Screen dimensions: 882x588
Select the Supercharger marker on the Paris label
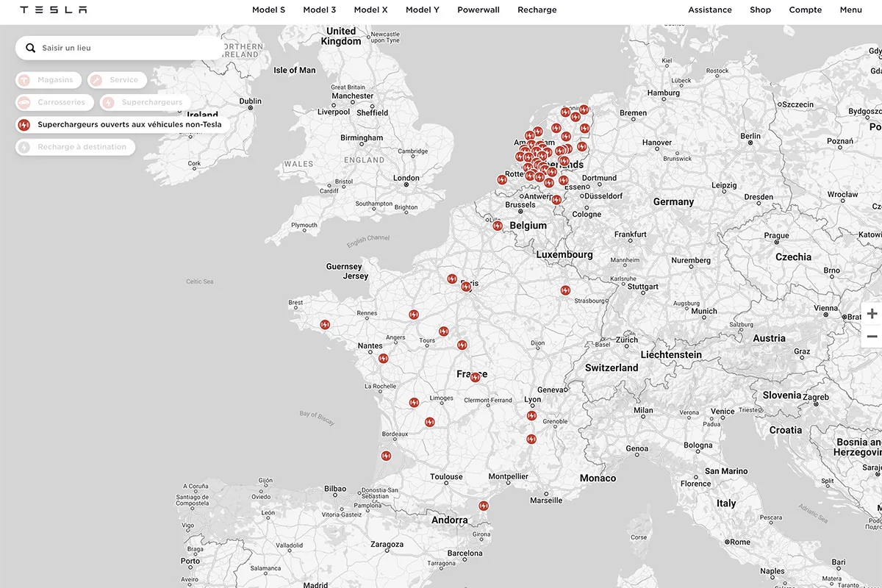click(x=466, y=287)
